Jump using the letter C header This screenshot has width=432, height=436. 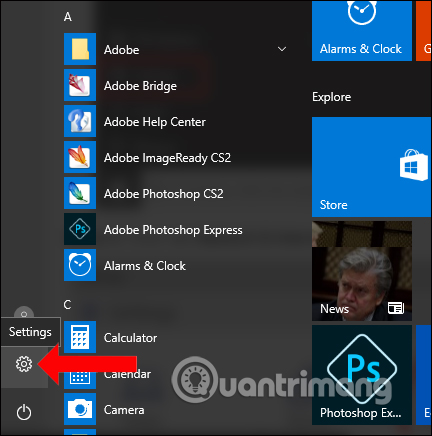coord(67,304)
